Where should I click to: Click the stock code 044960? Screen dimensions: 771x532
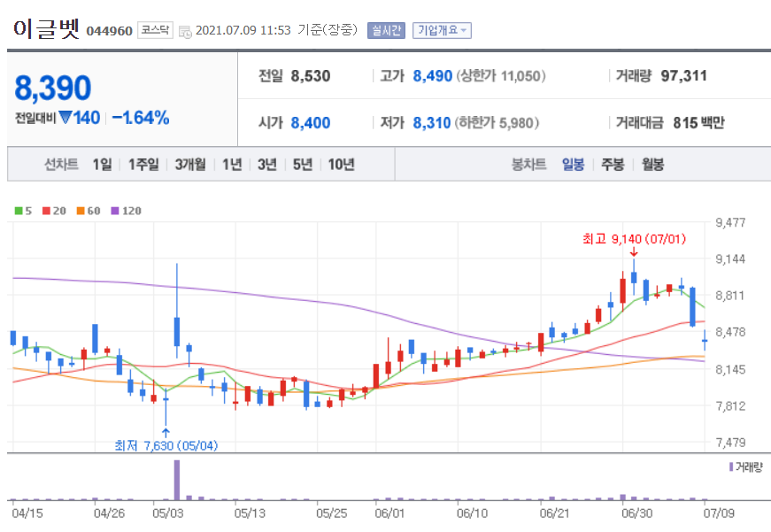[x=109, y=31]
